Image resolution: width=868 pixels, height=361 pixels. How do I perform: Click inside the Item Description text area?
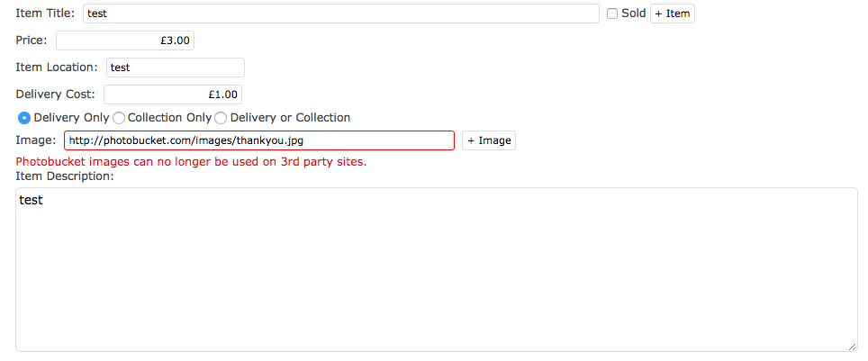coord(436,269)
